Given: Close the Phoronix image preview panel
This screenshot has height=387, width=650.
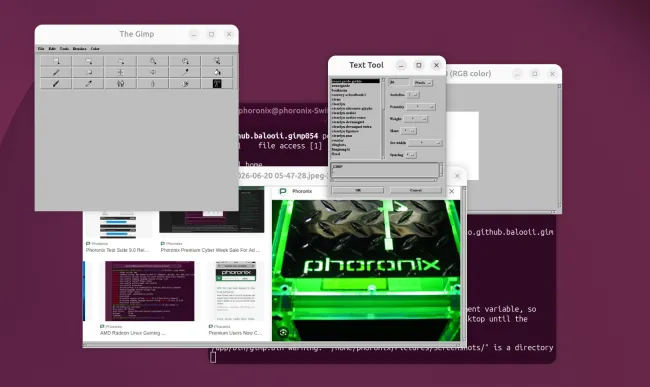Looking at the screenshot, I should 451,191.
